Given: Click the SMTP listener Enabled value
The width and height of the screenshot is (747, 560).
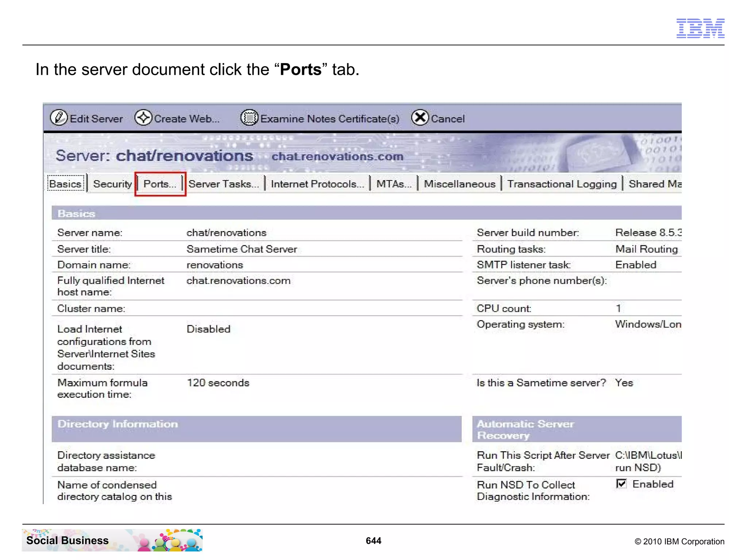Looking at the screenshot, I should [636, 265].
